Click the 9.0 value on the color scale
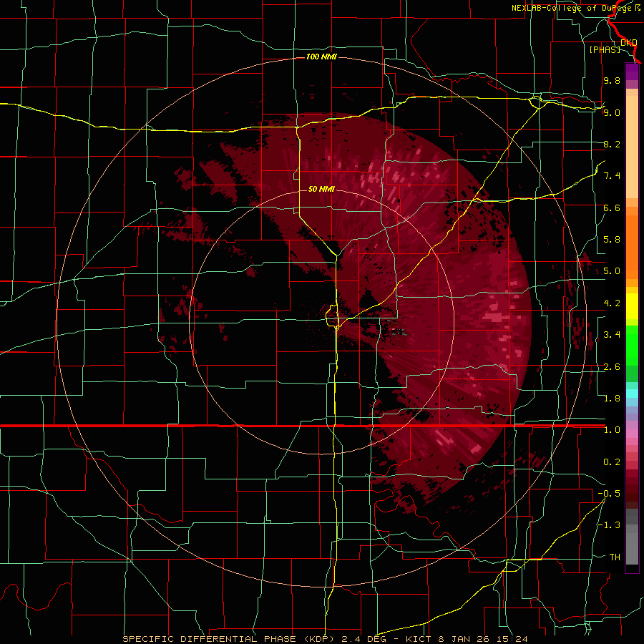This screenshot has height=644, width=644. point(612,112)
